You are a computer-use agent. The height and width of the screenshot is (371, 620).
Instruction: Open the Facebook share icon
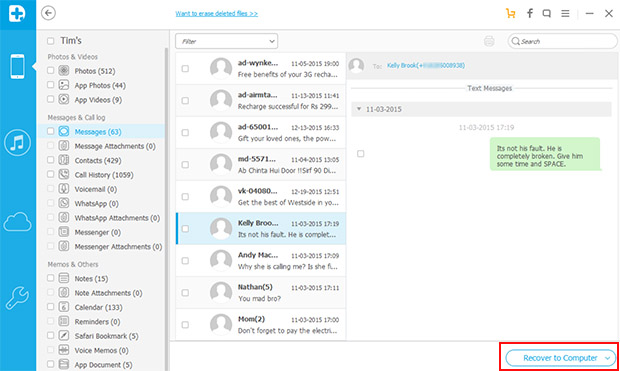point(529,13)
